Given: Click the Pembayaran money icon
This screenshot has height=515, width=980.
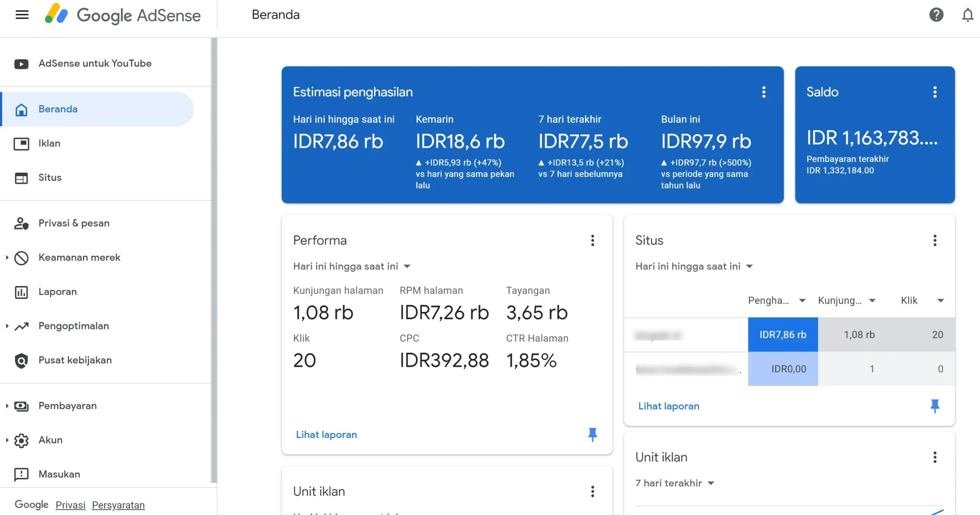Looking at the screenshot, I should pos(21,406).
